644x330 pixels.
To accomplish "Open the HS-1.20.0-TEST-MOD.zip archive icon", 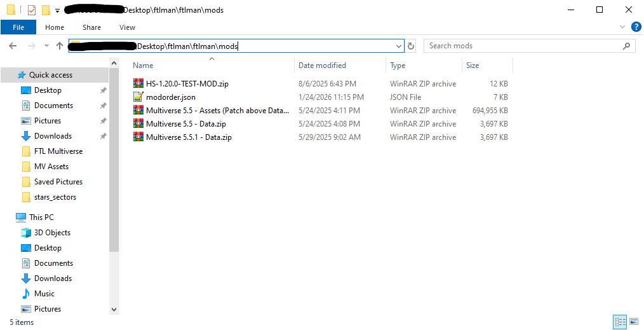I will pyautogui.click(x=138, y=83).
